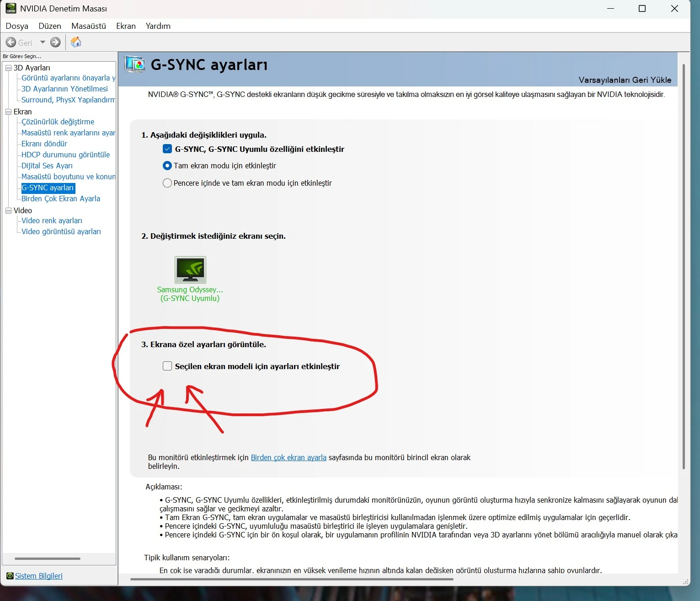Click the main panel horizontal scrollbar

click(x=292, y=579)
